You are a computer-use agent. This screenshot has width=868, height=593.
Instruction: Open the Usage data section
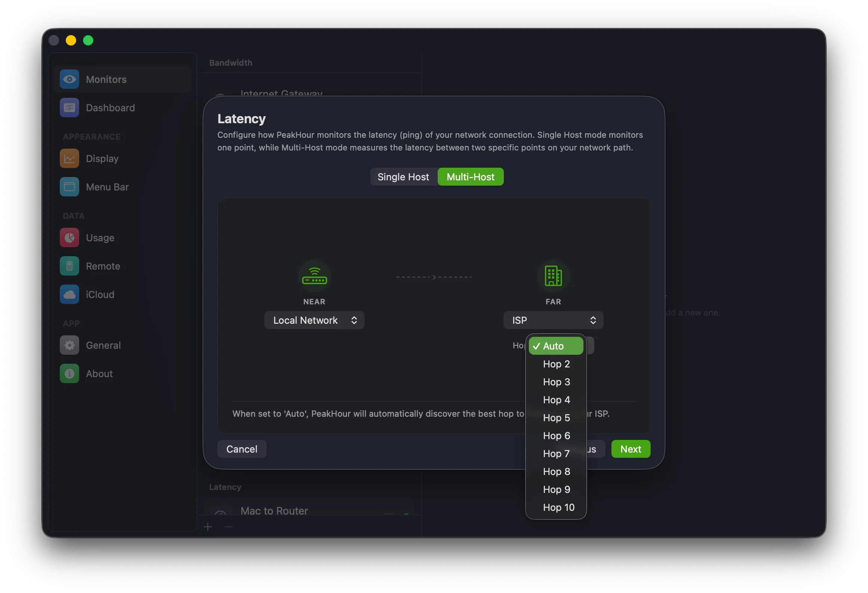(123, 237)
